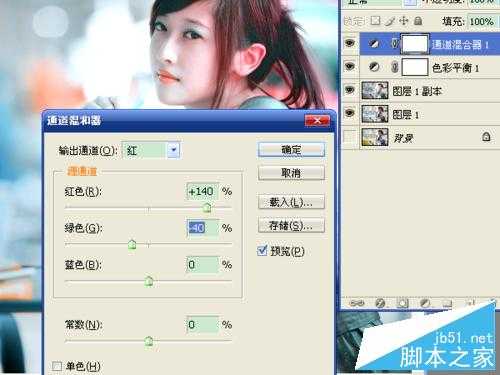Hide the 图层 1 副本 layer via eye

click(350, 90)
